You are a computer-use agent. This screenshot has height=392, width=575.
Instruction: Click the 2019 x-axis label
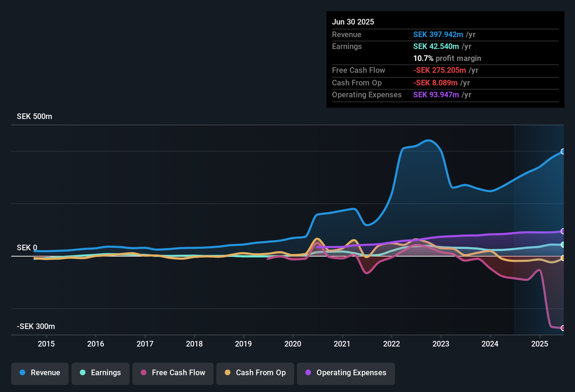[243, 344]
